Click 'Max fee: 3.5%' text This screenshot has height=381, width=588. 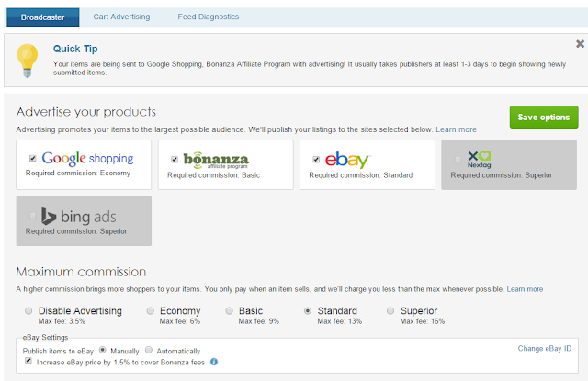[62, 321]
